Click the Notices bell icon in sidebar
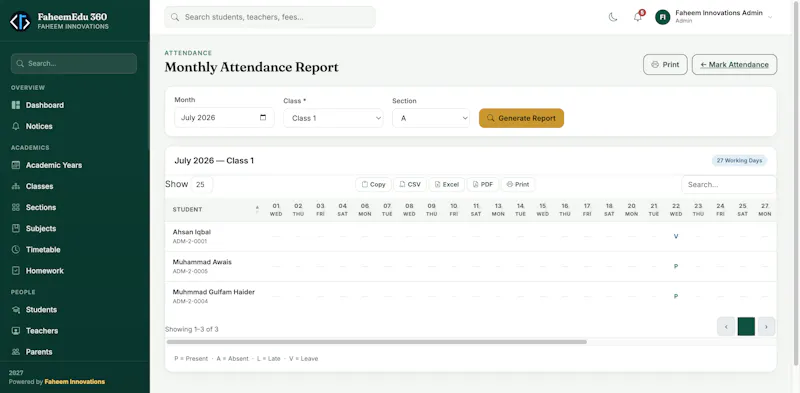This screenshot has height=393, width=800. pos(16,126)
